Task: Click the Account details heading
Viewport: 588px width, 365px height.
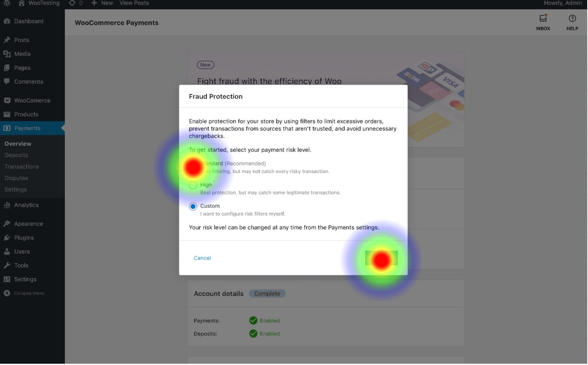Action: click(x=219, y=294)
